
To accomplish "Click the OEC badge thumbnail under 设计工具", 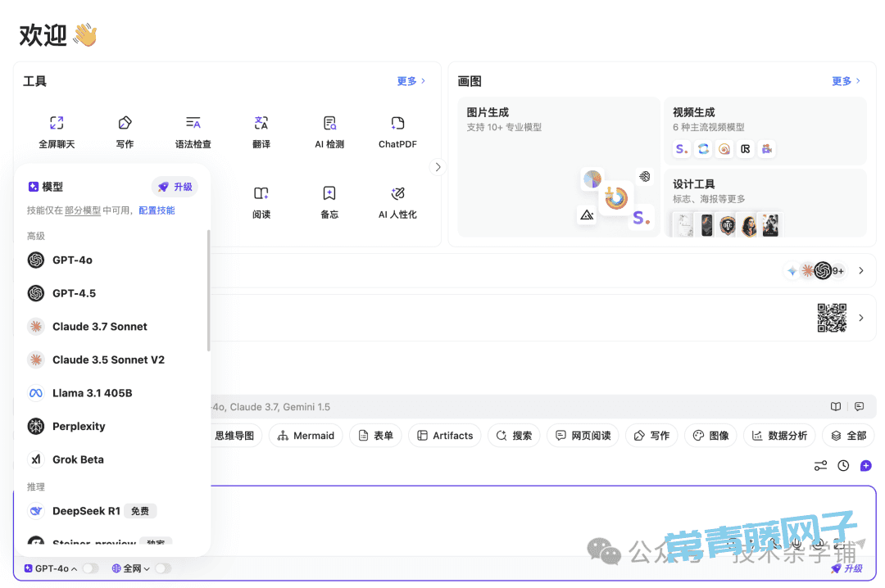I will coord(728,226).
